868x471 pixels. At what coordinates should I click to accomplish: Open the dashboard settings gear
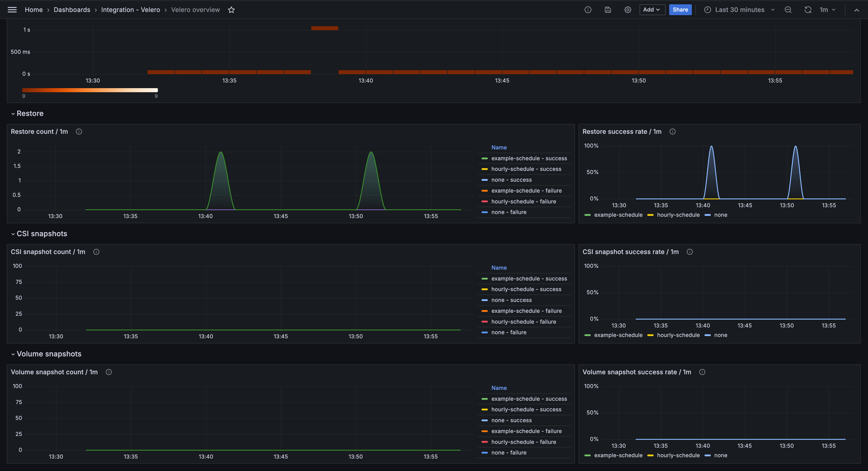click(x=628, y=9)
